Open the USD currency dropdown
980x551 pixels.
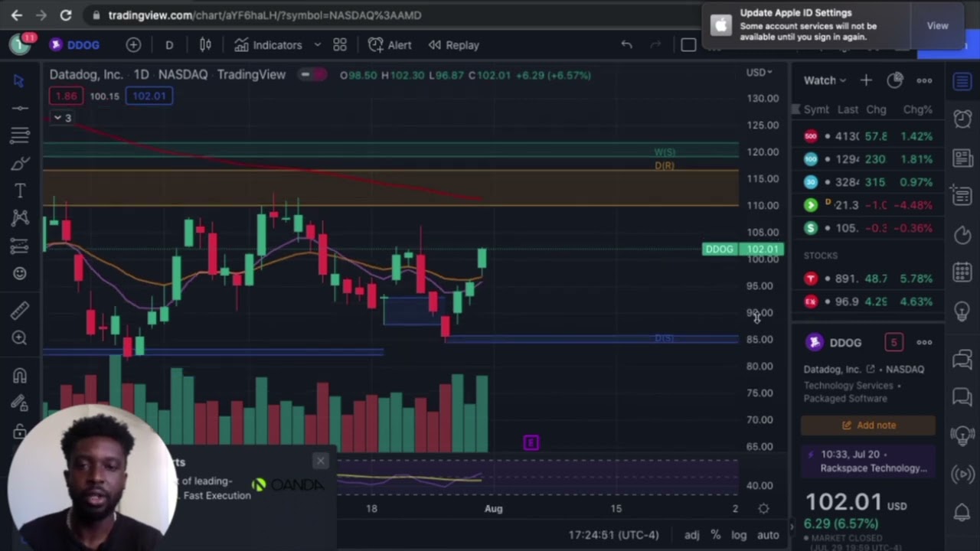click(x=759, y=72)
